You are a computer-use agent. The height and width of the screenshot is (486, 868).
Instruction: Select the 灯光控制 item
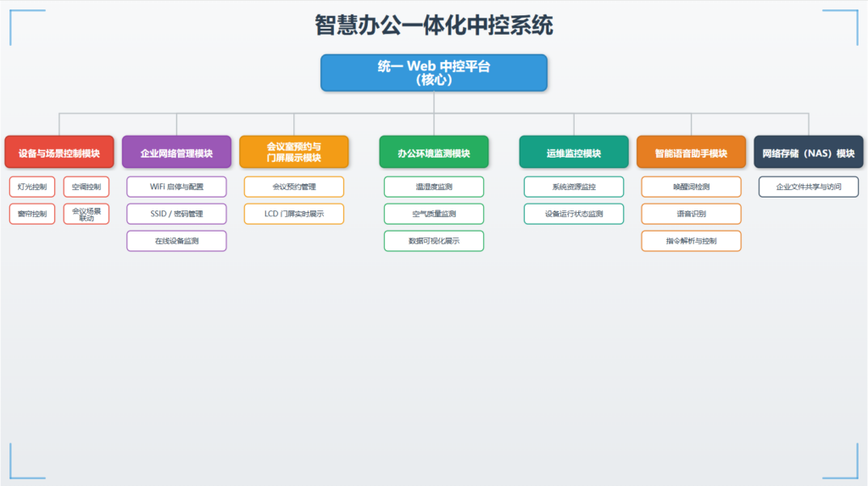tap(32, 187)
